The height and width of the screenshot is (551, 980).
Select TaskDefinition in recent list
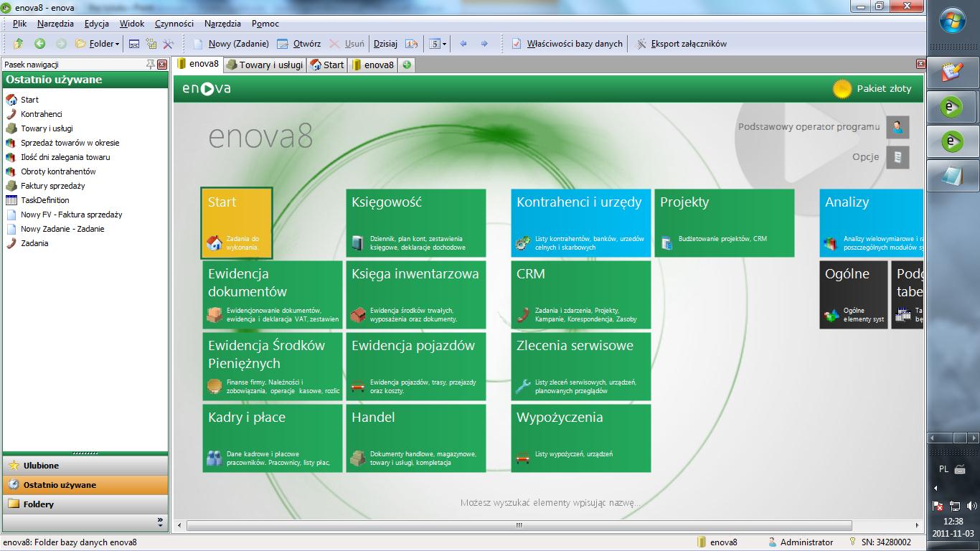click(x=44, y=200)
